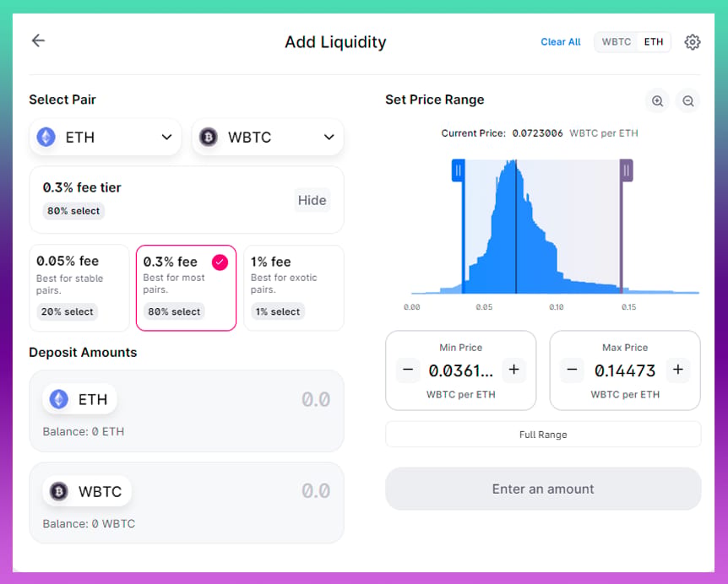Decrease Max Price with minus button

pyautogui.click(x=572, y=370)
